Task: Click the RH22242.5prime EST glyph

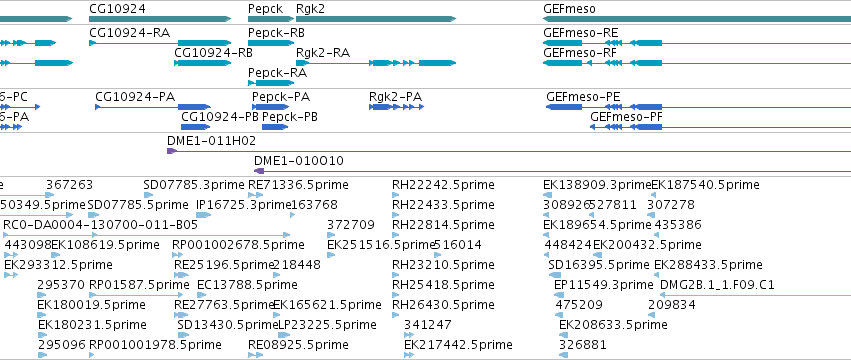Action: (395, 195)
